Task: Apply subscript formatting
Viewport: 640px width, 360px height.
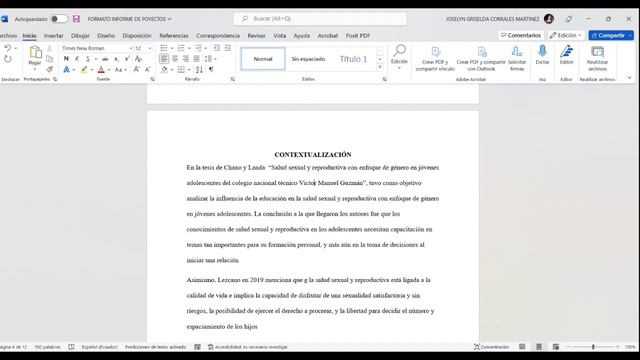Action: pyautogui.click(x=116, y=59)
